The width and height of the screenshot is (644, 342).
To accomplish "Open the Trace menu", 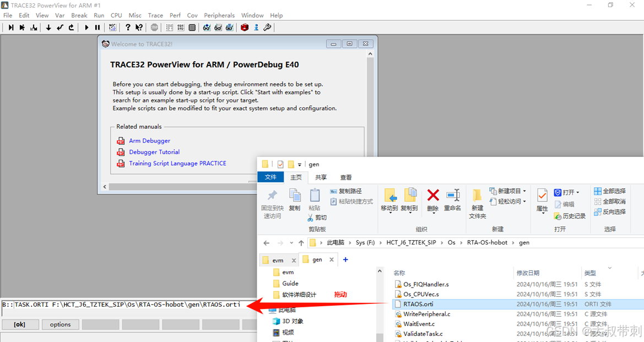I will tap(156, 15).
